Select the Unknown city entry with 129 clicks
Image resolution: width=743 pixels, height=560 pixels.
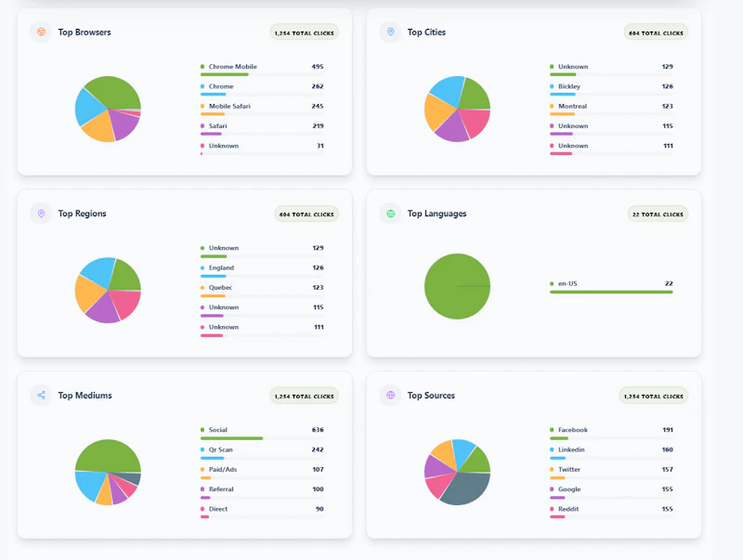point(611,70)
